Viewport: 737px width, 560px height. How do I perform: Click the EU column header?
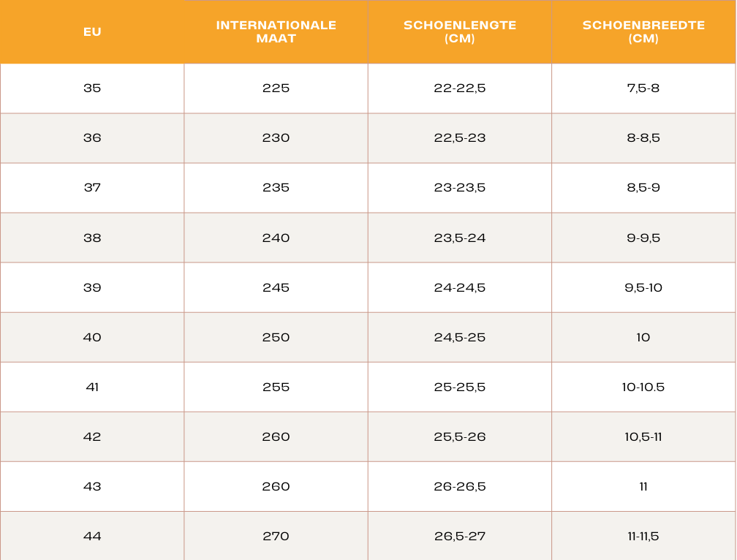click(92, 32)
